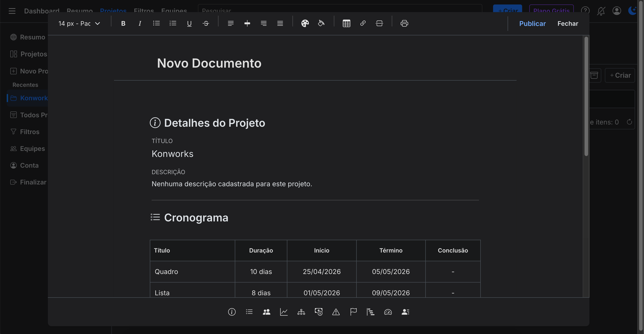Open the Equipes top navigation item
The image size is (644, 334).
(174, 11)
